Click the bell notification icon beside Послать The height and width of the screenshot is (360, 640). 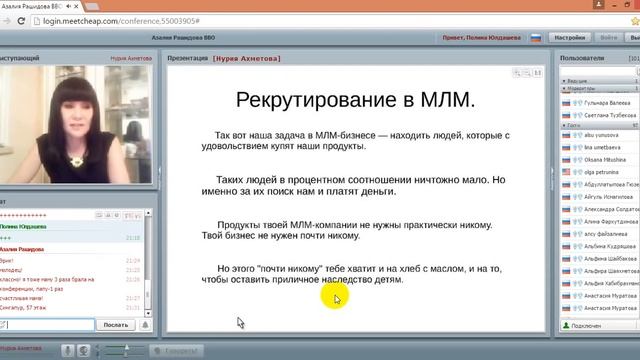pyautogui.click(x=145, y=325)
